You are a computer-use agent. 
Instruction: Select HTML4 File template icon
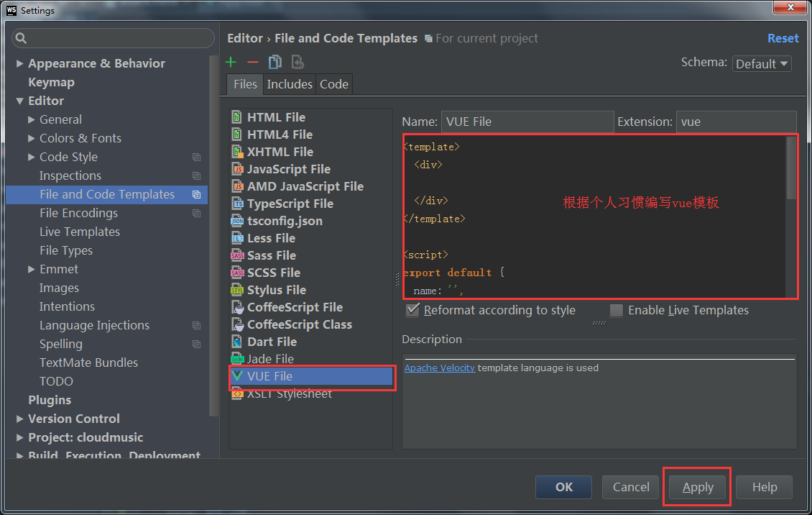click(x=236, y=135)
